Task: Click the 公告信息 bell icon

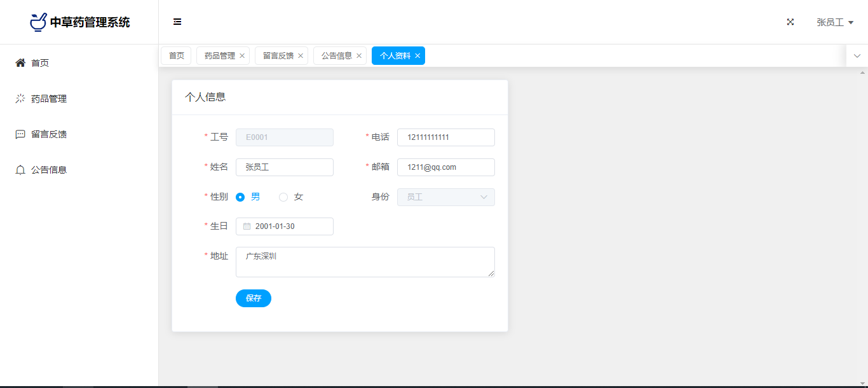Action: pyautogui.click(x=20, y=170)
